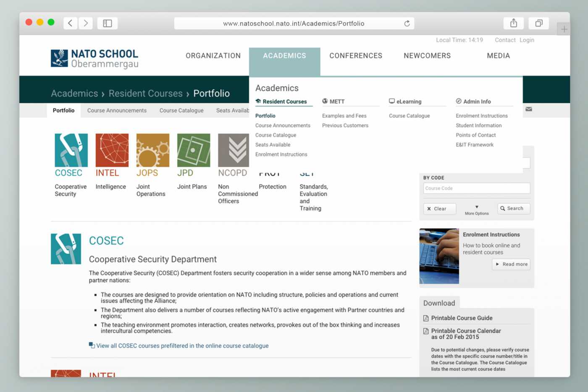The height and width of the screenshot is (392, 588).
Task: Click the Contact link at top
Action: coord(505,40)
